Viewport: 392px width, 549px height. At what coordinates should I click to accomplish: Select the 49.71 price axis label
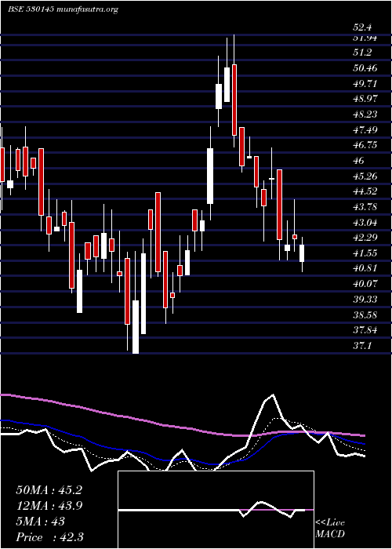[x=365, y=84]
